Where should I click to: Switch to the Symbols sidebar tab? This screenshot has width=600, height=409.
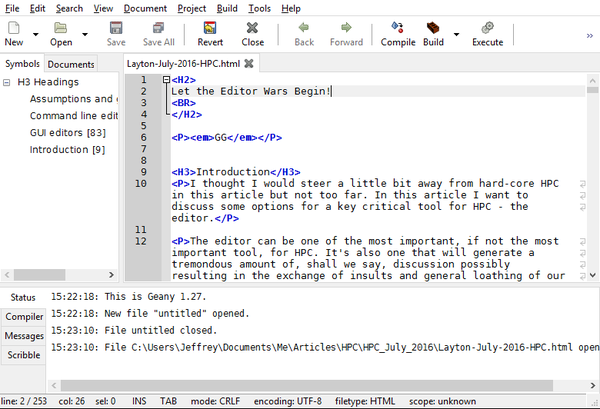[22, 64]
